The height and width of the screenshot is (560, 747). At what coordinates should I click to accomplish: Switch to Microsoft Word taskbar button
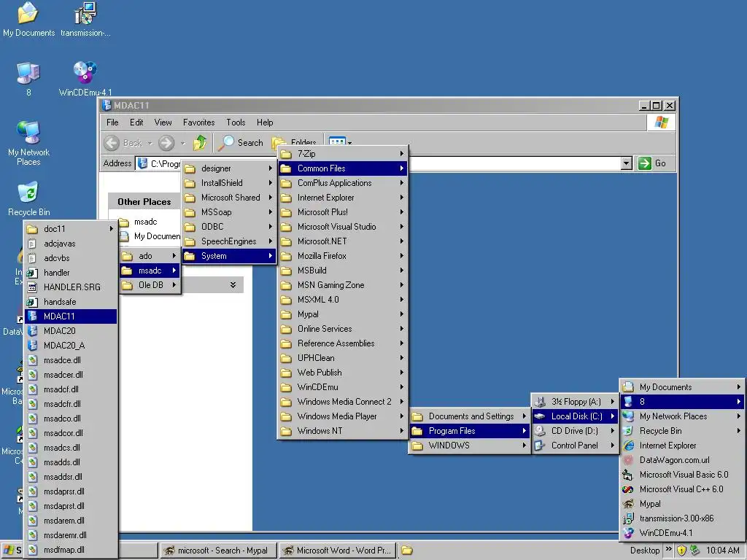pyautogui.click(x=338, y=551)
